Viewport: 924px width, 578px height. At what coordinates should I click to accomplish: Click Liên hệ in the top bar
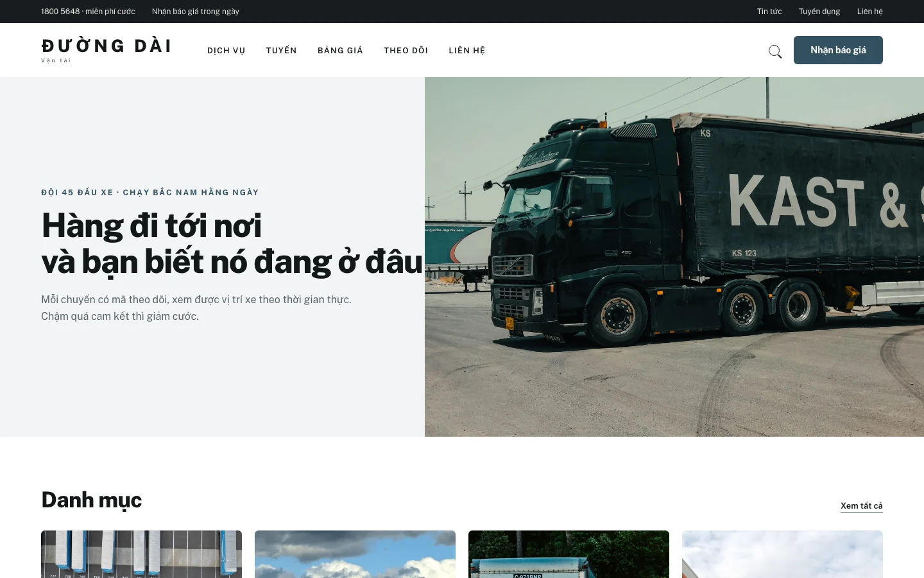[x=870, y=12]
